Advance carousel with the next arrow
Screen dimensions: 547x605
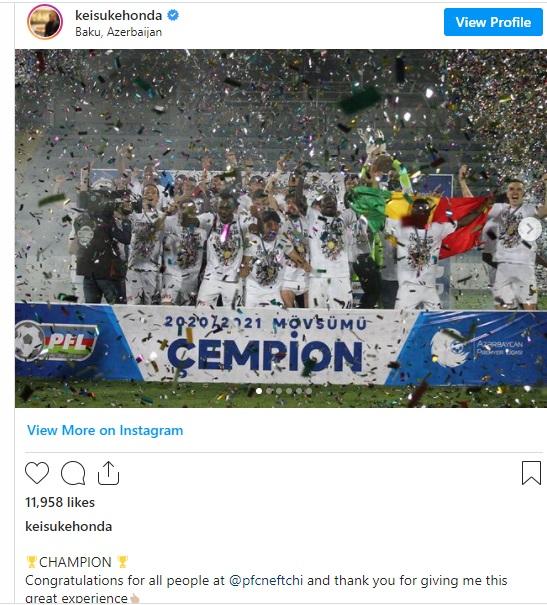[x=530, y=229]
